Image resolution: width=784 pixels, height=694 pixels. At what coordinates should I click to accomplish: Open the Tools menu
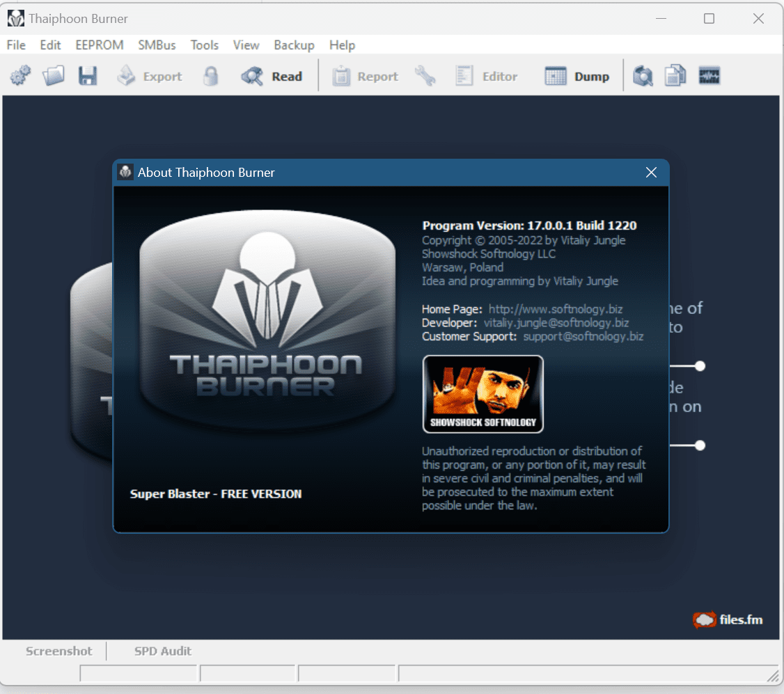(205, 45)
